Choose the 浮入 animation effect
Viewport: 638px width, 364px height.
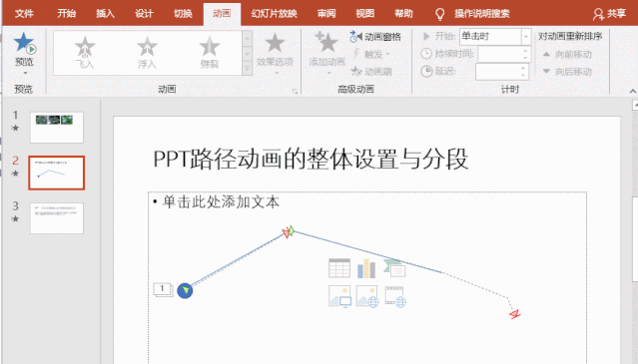pos(147,52)
